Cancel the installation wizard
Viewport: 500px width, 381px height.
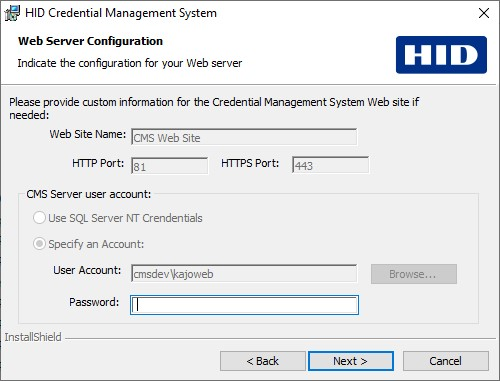point(446,361)
